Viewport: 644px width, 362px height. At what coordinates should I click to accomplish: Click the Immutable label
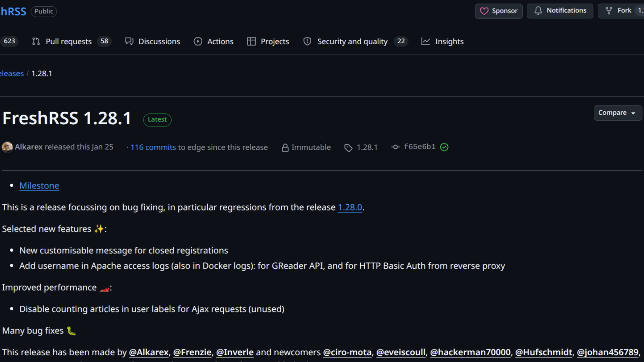311,147
